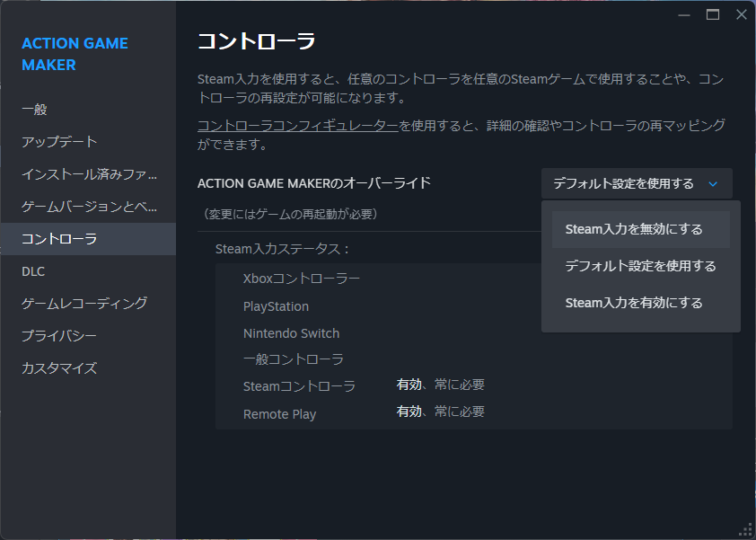756x540 pixels.
Task: Click the ACTION GAME MAKERのオーバーライド label
Action: 314,183
